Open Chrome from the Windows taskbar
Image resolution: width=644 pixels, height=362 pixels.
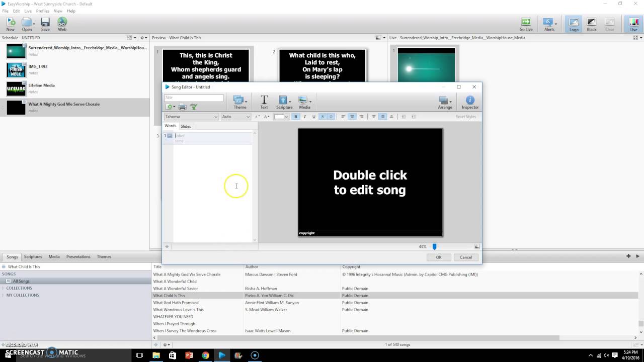click(x=205, y=355)
